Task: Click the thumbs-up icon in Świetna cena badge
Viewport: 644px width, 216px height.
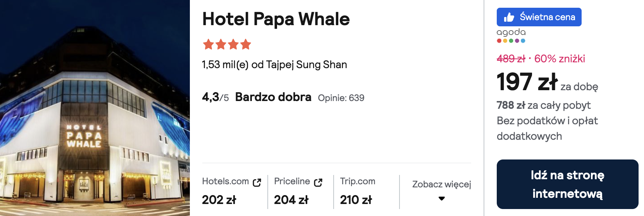Action: (509, 17)
